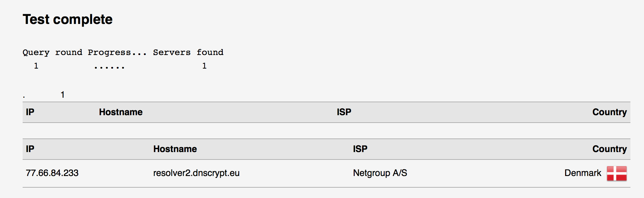Viewport: 644px width, 198px height.
Task: Click the Servers found label text
Action: 188,52
